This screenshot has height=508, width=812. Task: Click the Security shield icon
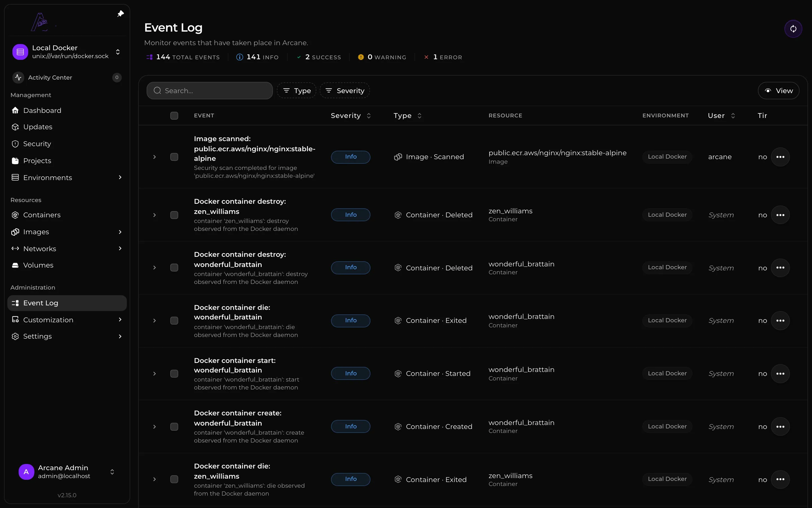click(x=15, y=144)
